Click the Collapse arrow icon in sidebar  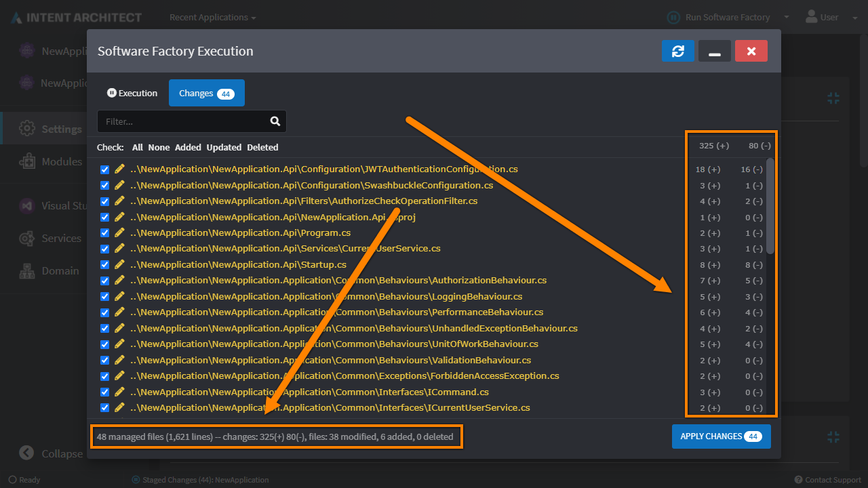click(26, 453)
